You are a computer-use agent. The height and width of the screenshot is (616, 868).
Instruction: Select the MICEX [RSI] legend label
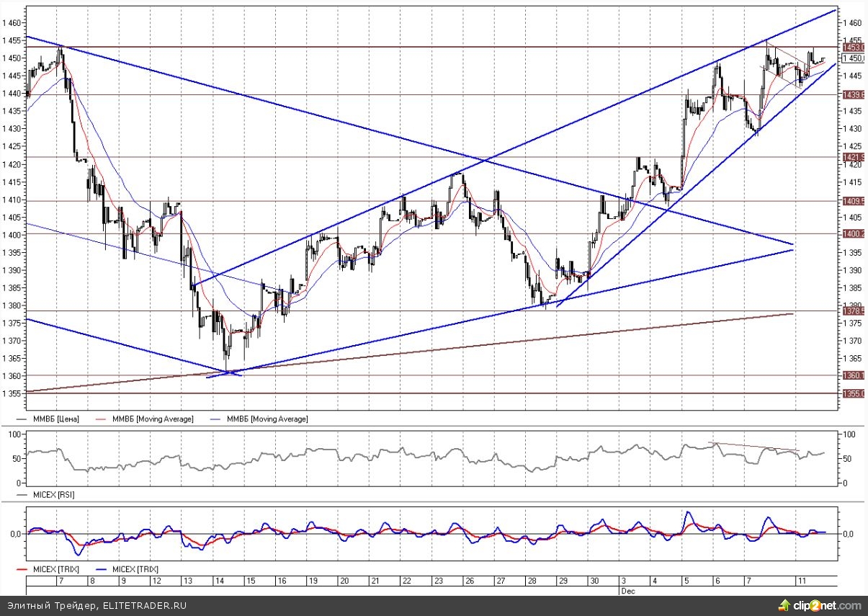(x=53, y=495)
